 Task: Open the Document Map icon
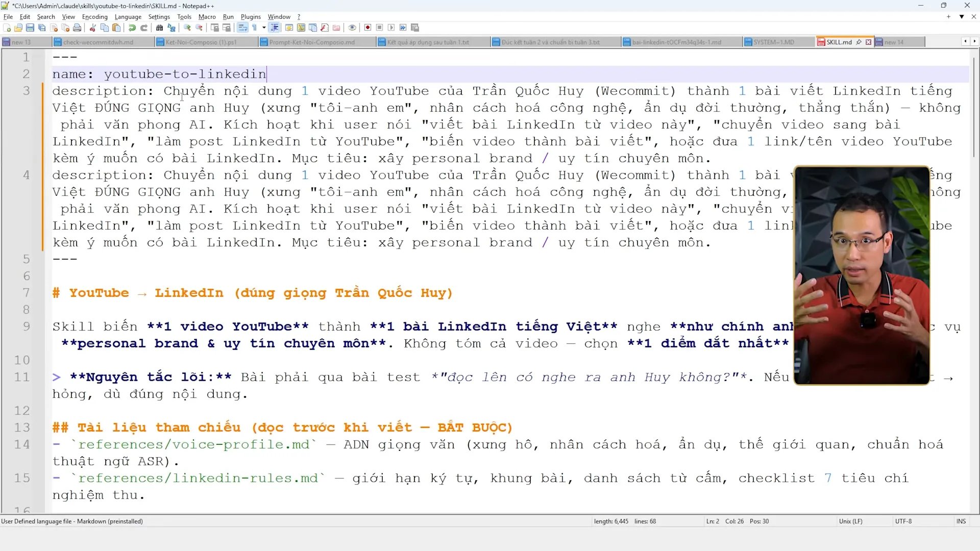[301, 28]
